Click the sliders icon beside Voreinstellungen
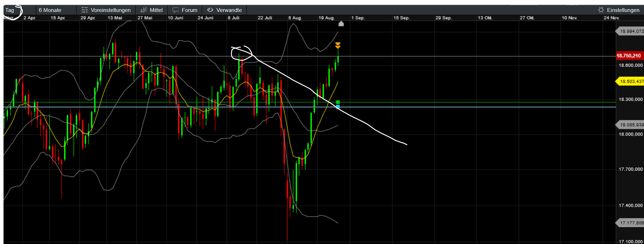This screenshot has height=244, width=644. (x=85, y=10)
